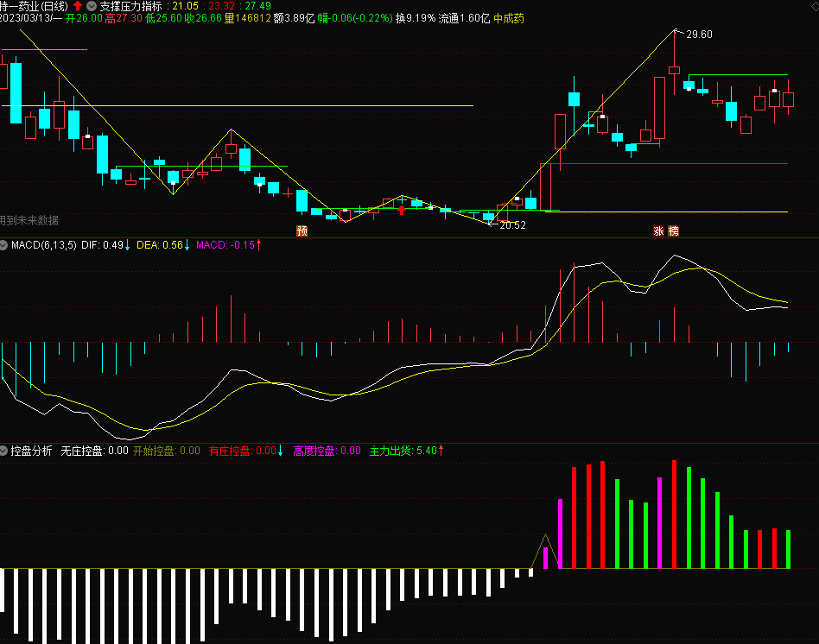Click the 榜 marker below the candlesticks
Image resolution: width=819 pixels, height=644 pixels.
(x=673, y=230)
